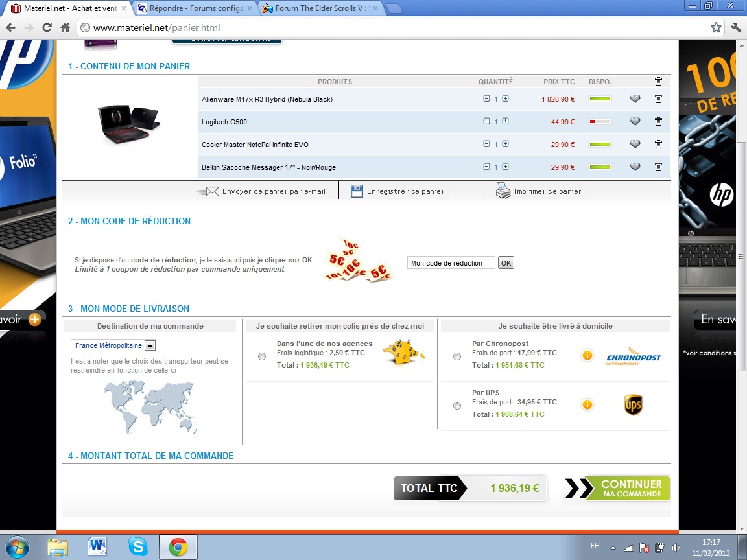
Task: Click the Chronopost info icon
Action: tap(587, 355)
